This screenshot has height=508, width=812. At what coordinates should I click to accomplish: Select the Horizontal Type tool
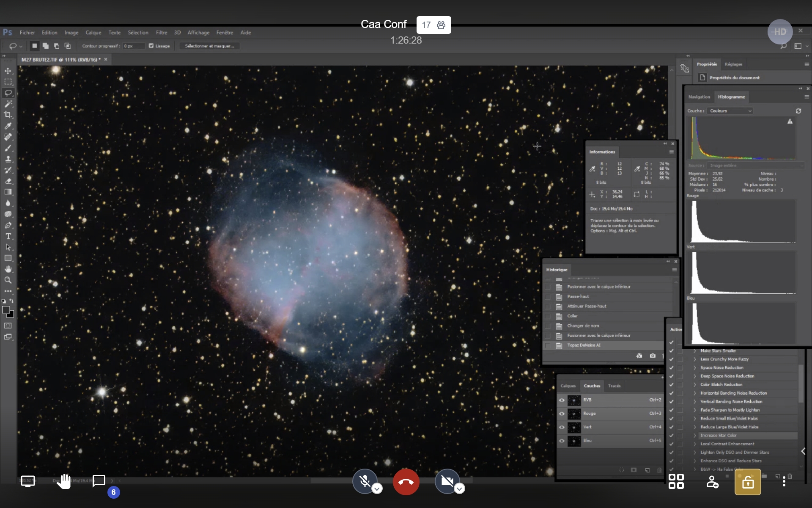click(x=8, y=236)
